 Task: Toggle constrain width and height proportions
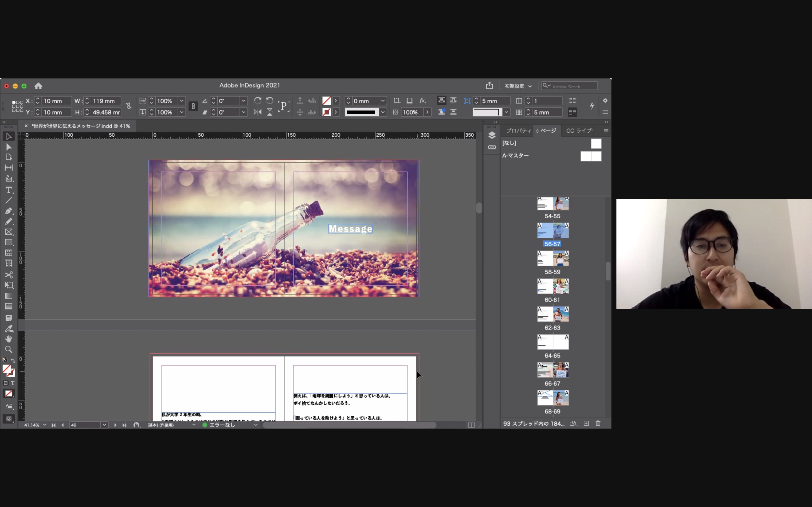click(129, 106)
